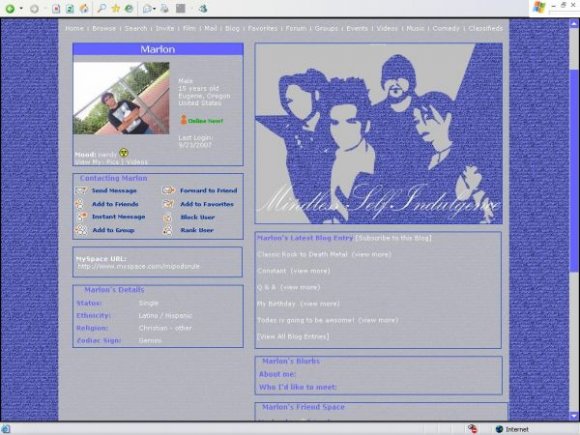Click the Eugene, Oregon location text
Screen dimensions: 580x435
point(204,96)
